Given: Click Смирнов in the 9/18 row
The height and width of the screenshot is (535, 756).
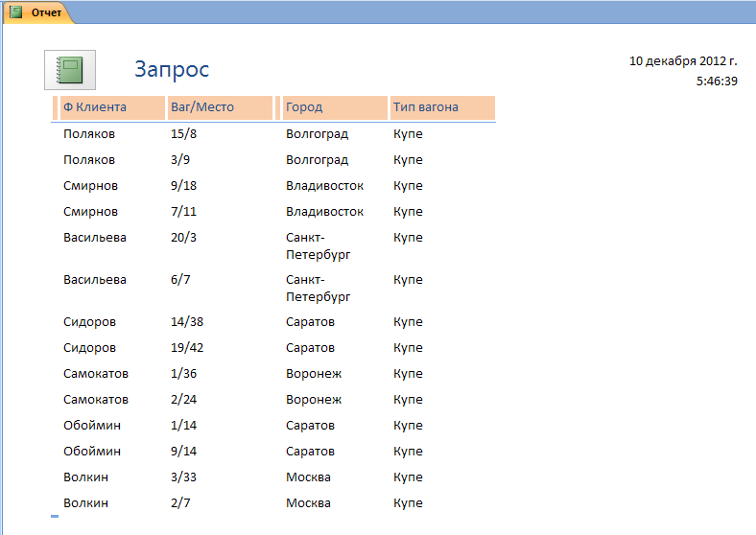Looking at the screenshot, I should coord(90,186).
